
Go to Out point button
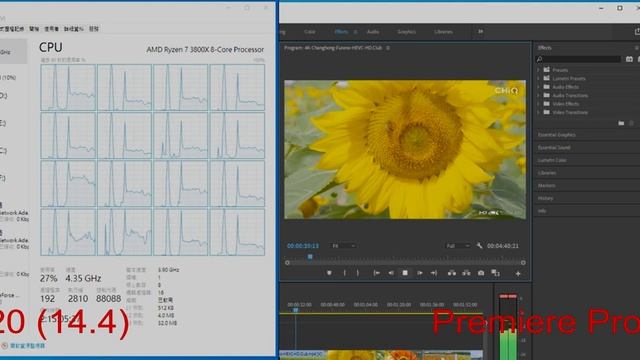(x=433, y=273)
